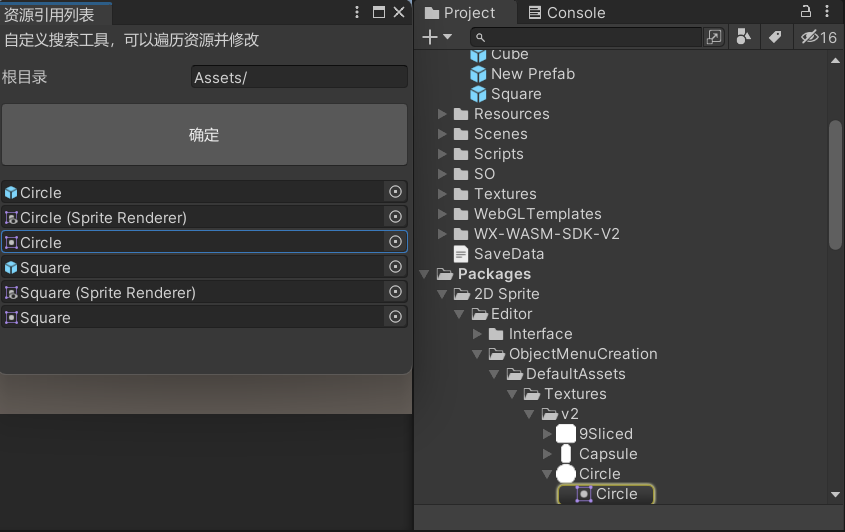Click the Project panel vertical scrollbar
This screenshot has height=532, width=845.
(x=835, y=185)
